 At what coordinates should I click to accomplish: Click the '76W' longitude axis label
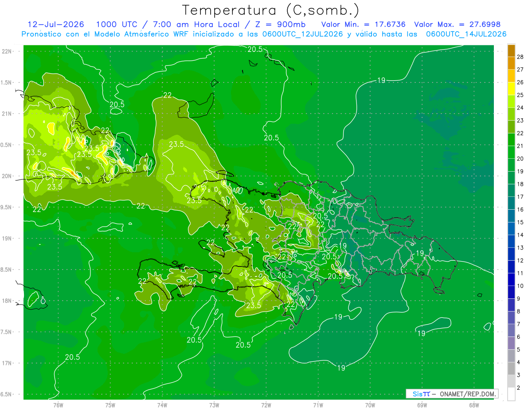pyautogui.click(x=58, y=405)
